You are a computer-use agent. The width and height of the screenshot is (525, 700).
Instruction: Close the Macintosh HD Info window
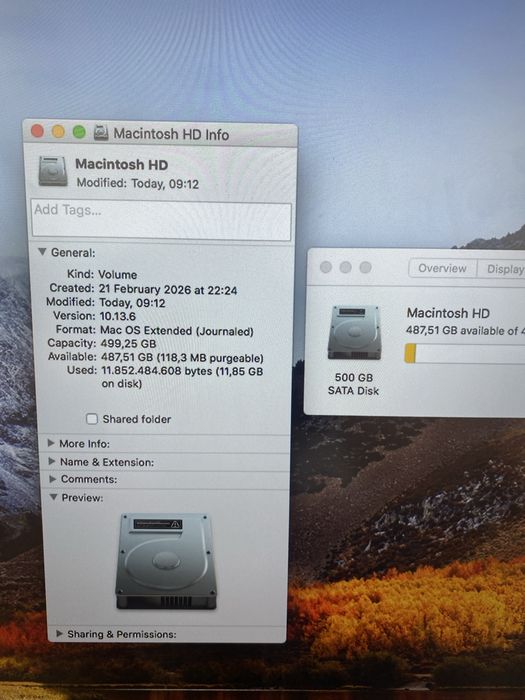[x=38, y=131]
